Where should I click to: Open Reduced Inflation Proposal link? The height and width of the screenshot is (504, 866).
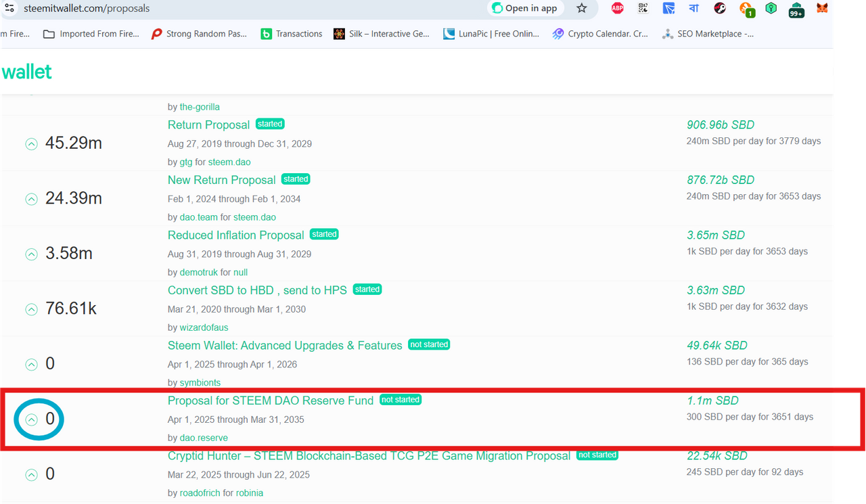pyautogui.click(x=236, y=235)
